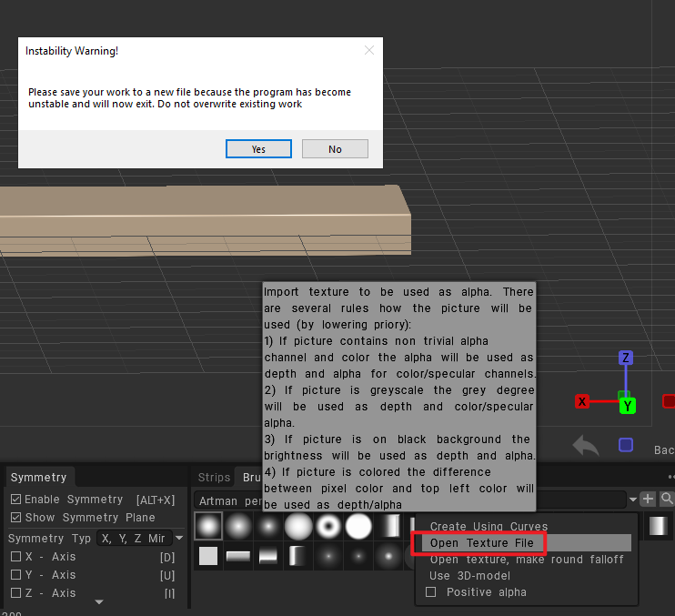Enable the Positive alpha checkbox
The height and width of the screenshot is (616, 675).
click(431, 592)
